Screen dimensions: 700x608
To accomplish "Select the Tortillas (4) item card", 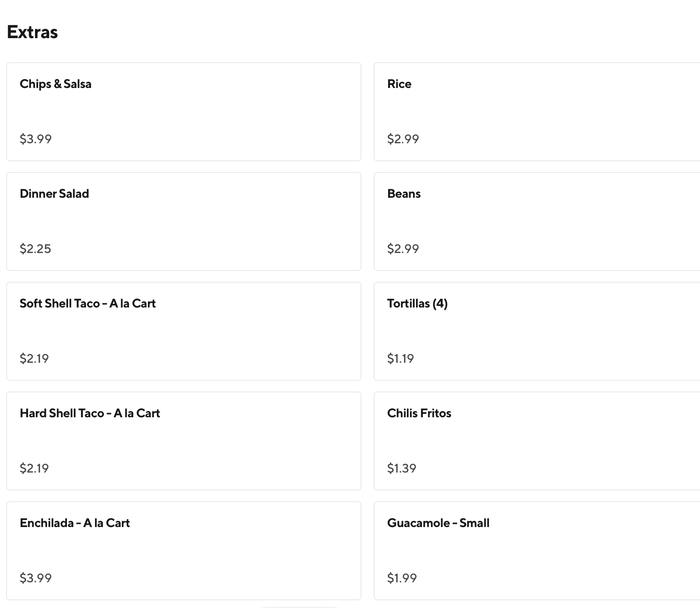I will 536,331.
